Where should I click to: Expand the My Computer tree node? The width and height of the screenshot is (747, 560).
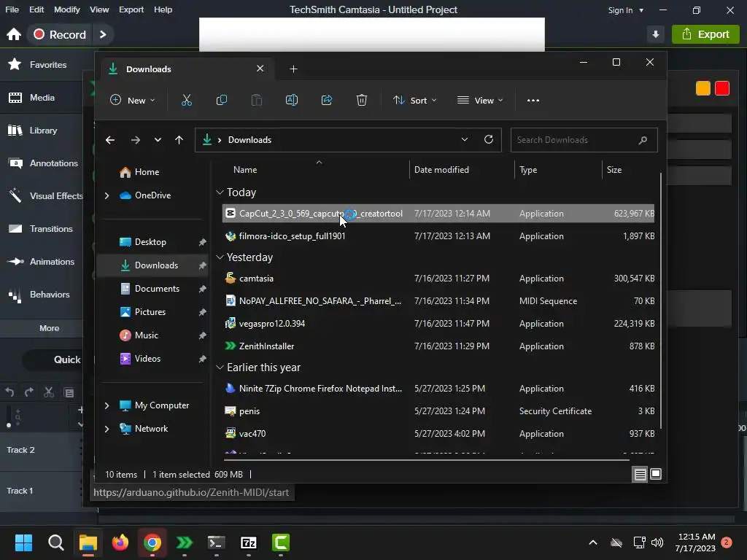107,405
